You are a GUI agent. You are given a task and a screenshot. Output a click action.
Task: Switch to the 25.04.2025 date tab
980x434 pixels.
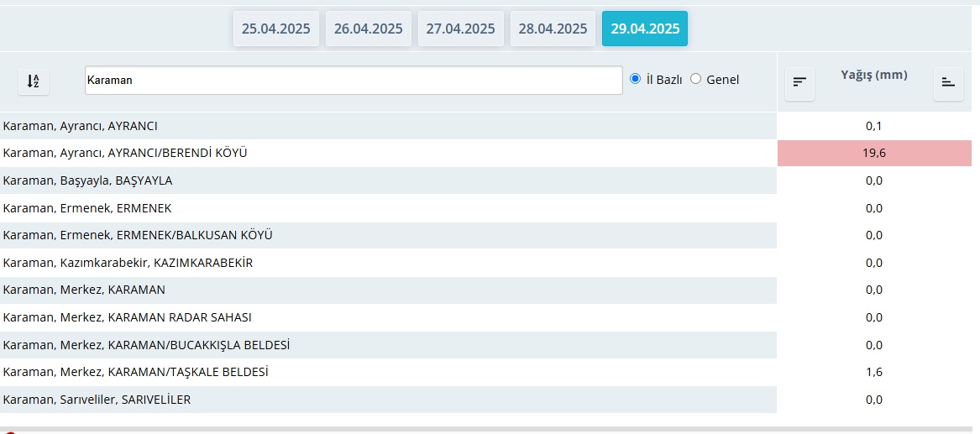pos(275,29)
